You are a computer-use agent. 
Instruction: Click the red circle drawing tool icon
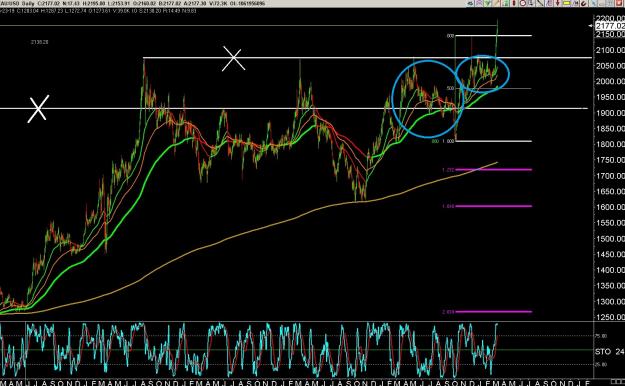pos(523,3)
